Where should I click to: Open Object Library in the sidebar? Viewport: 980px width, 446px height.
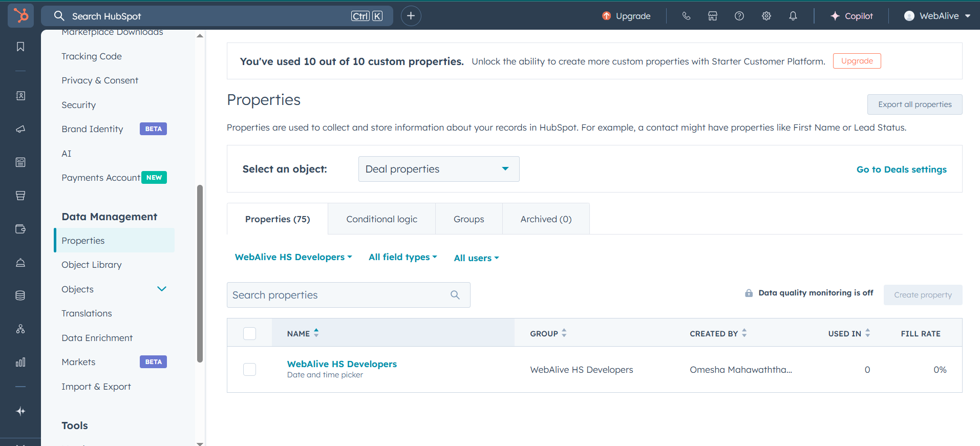pyautogui.click(x=92, y=265)
